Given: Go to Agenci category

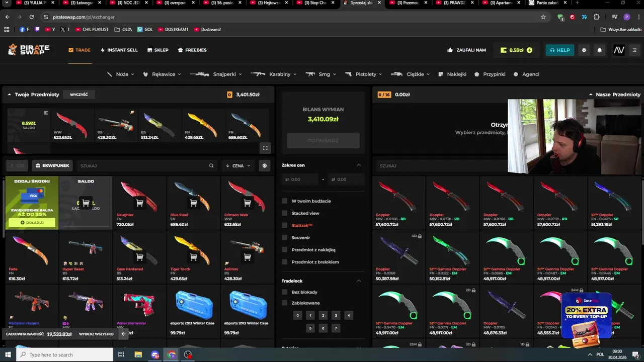Looking at the screenshot, I should [x=526, y=74].
